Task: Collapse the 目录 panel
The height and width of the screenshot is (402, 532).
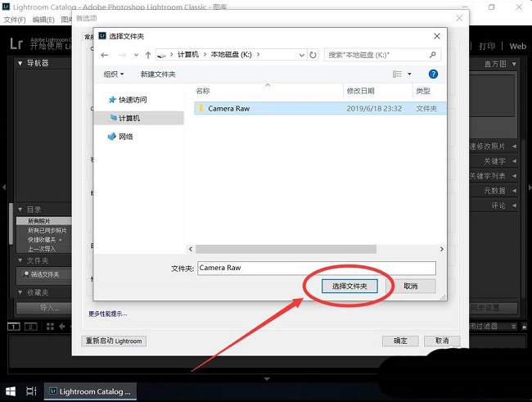Action: (x=20, y=210)
